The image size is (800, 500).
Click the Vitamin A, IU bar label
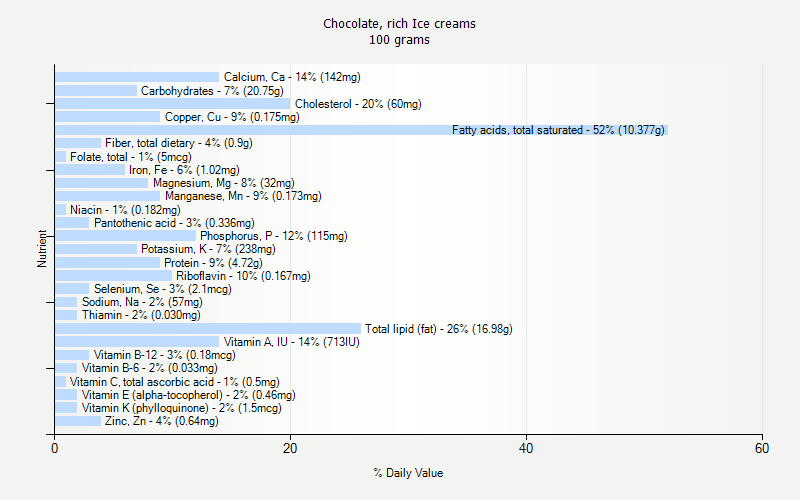click(x=291, y=342)
